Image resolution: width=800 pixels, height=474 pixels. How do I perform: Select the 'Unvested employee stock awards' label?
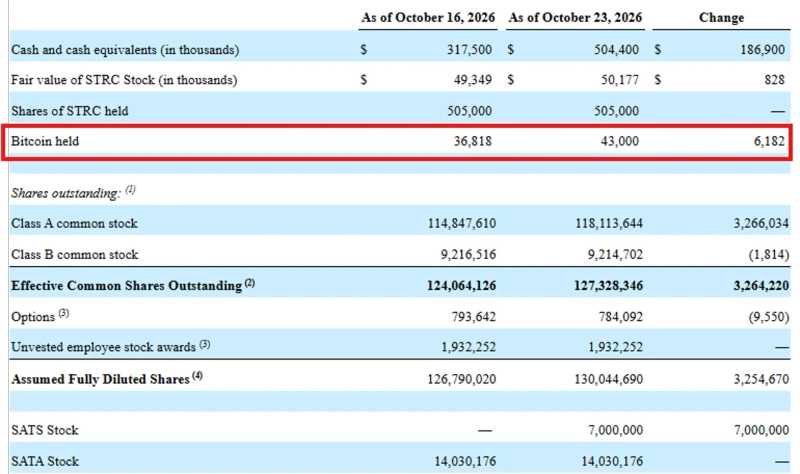point(104,347)
